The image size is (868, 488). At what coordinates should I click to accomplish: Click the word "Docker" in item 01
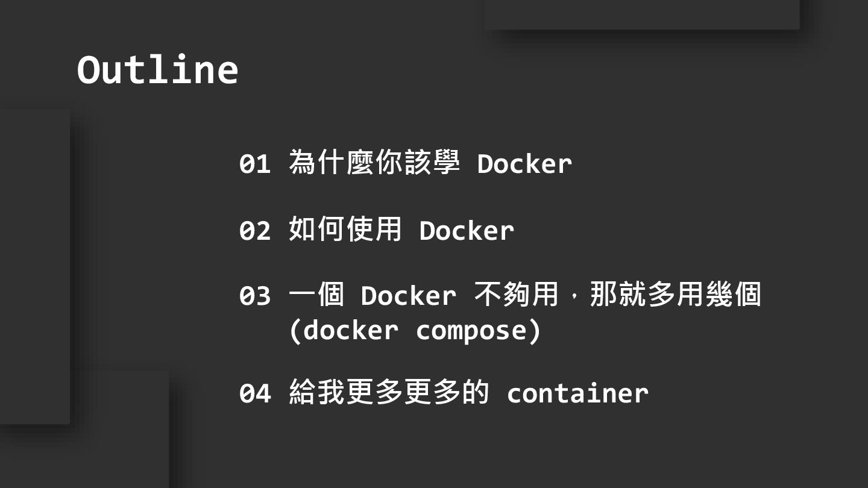coord(524,163)
